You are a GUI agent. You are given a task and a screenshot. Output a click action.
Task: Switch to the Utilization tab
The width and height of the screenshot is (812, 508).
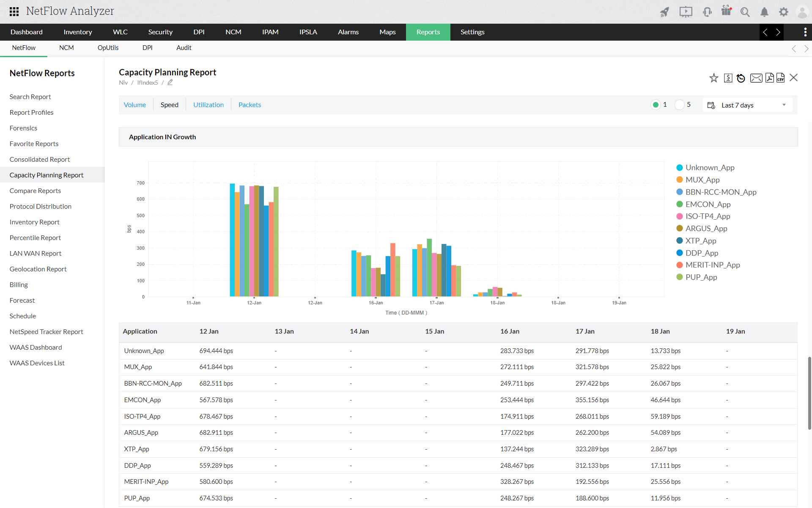coord(208,105)
